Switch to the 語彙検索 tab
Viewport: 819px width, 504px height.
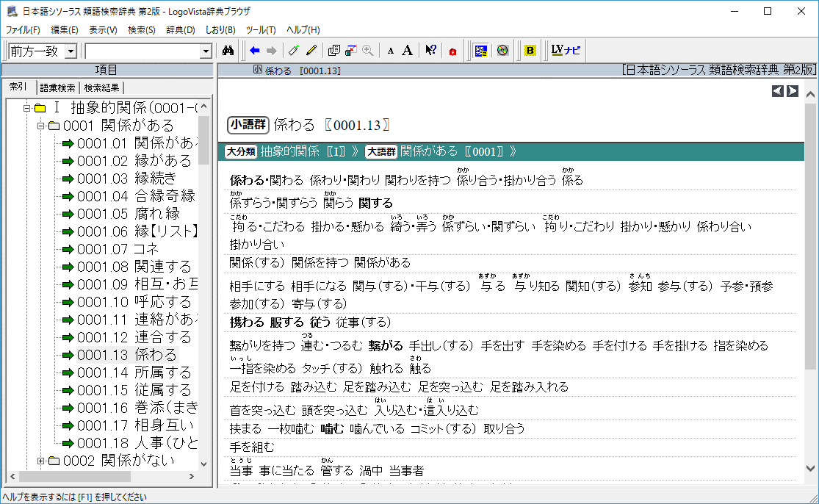point(57,87)
